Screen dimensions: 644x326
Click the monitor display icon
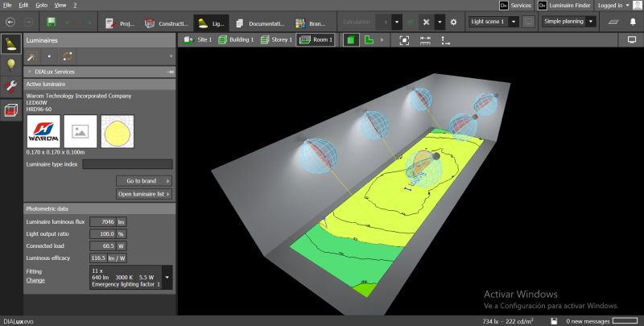[x=631, y=39]
